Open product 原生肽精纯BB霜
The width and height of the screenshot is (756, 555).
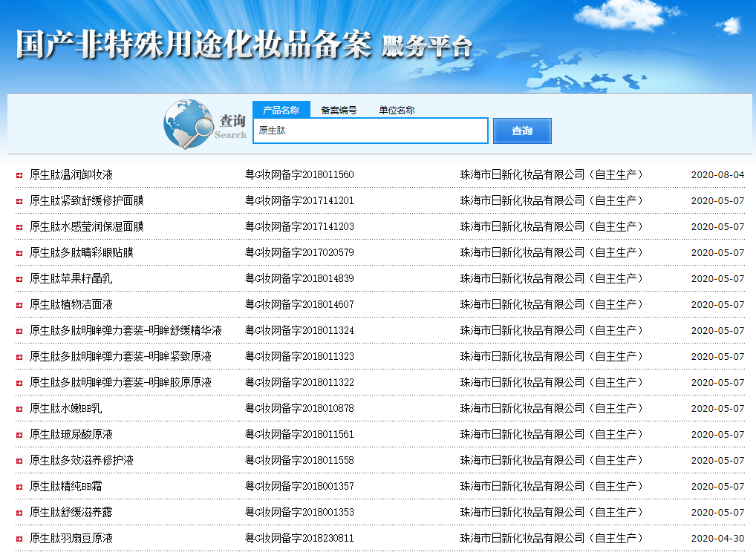coord(65,487)
